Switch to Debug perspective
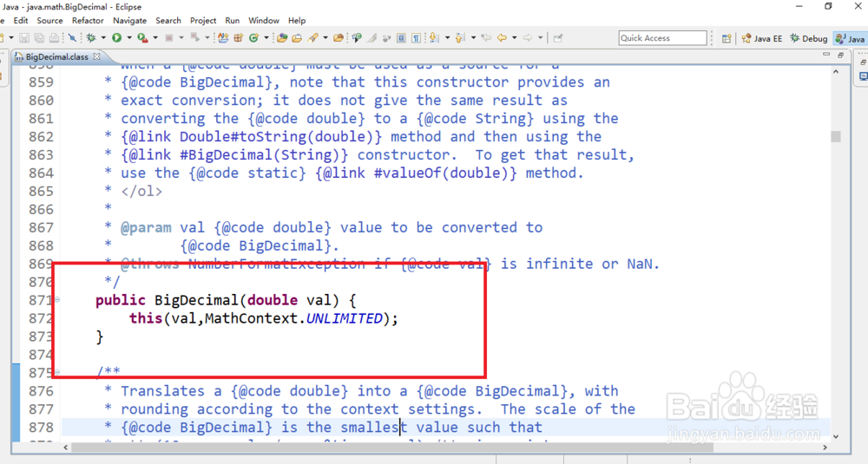The height and width of the screenshot is (464, 868). [x=809, y=38]
